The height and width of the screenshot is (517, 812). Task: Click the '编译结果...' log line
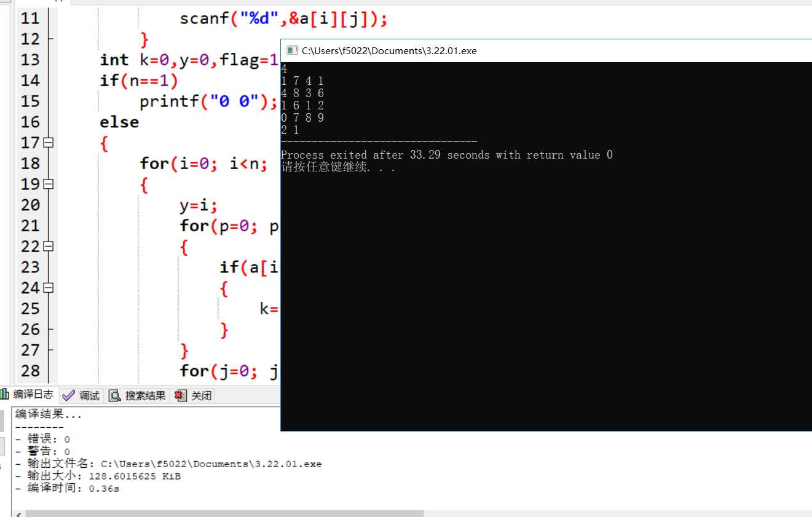[x=49, y=415]
